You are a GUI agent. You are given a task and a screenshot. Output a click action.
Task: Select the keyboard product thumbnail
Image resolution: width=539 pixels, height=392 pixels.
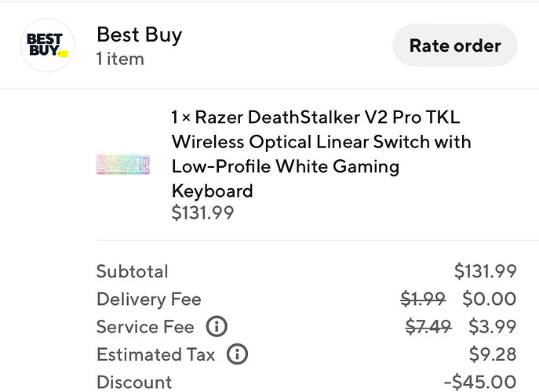click(122, 164)
